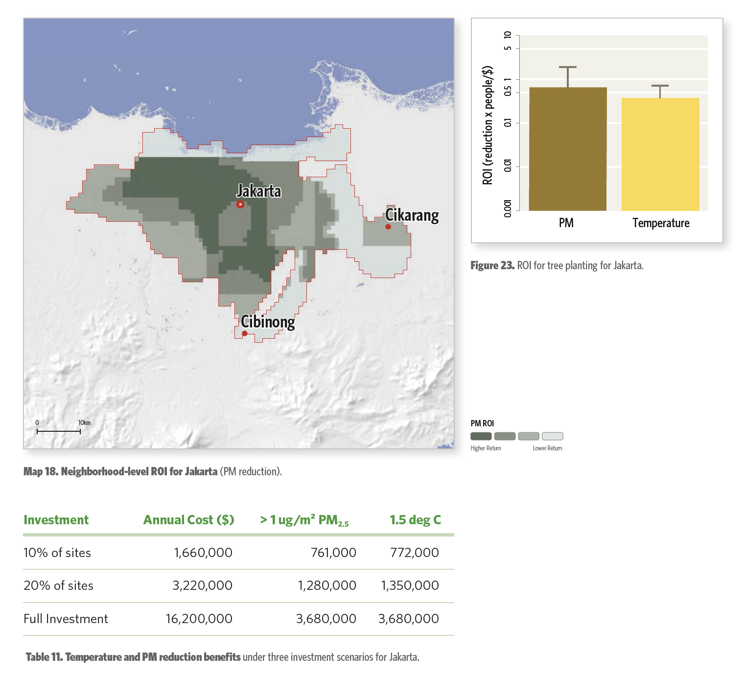Select the Full Investment row label
Image resolution: width=744 pixels, height=700 pixels.
pyautogui.click(x=66, y=619)
